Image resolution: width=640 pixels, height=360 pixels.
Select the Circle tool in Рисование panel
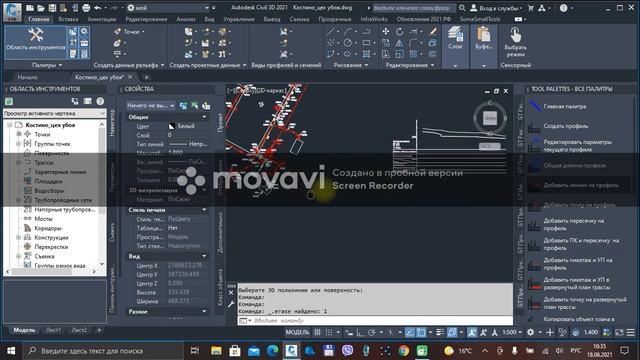tap(347, 42)
